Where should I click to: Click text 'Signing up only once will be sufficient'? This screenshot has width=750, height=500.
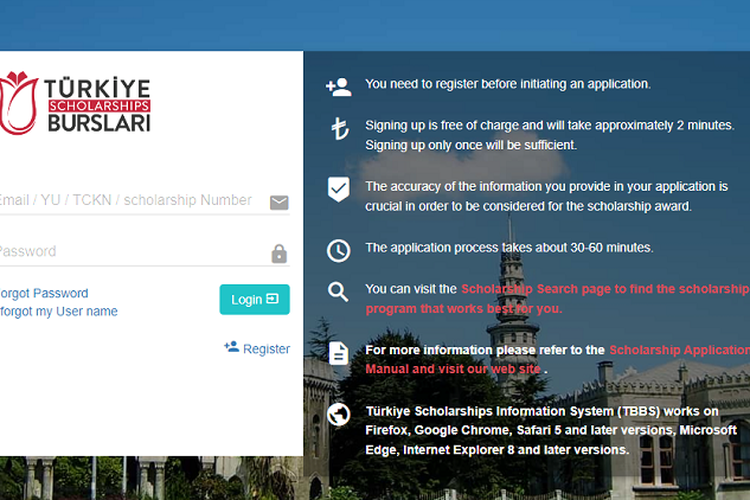[x=471, y=145]
